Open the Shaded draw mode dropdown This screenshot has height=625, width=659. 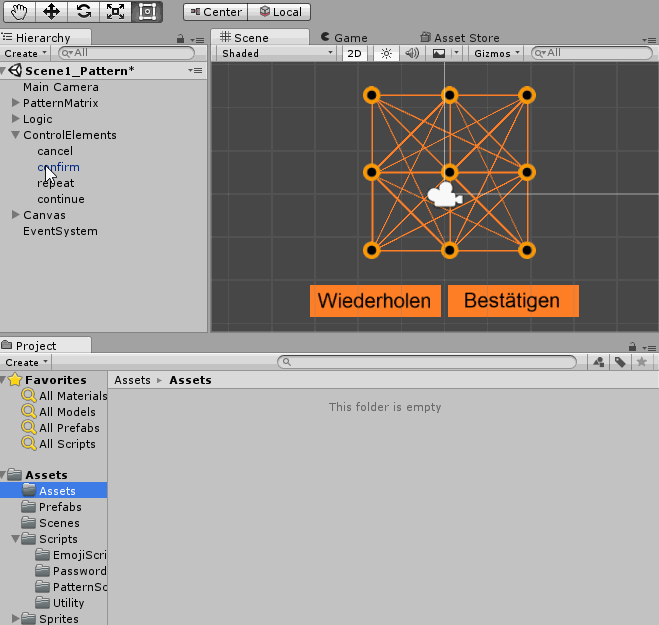[x=277, y=53]
